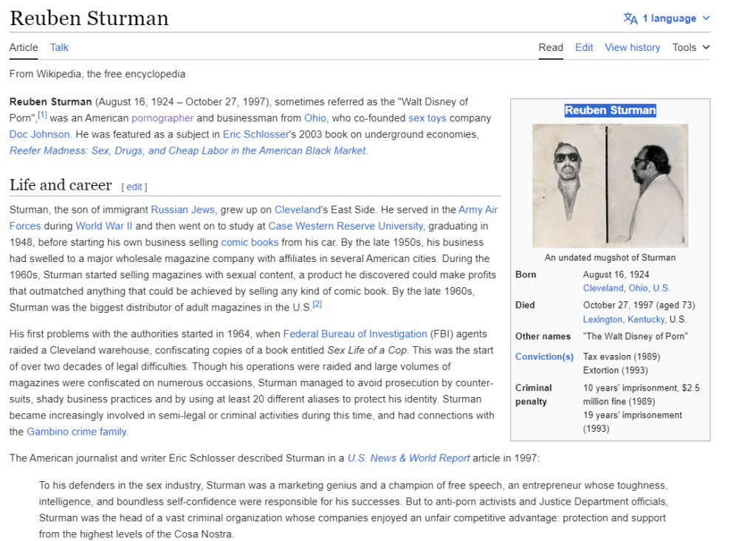Expand the 1 language dropdown
Image resolution: width=756 pixels, height=541 pixels.
(676, 18)
